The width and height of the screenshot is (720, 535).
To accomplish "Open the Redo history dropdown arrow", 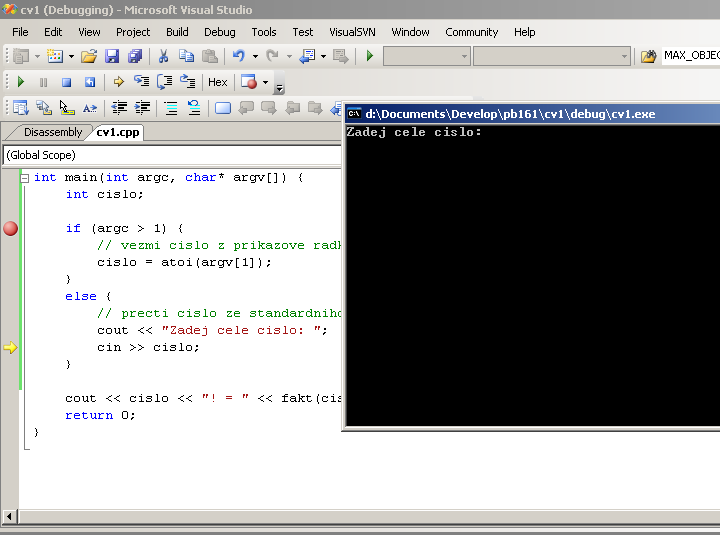I will pyautogui.click(x=289, y=56).
